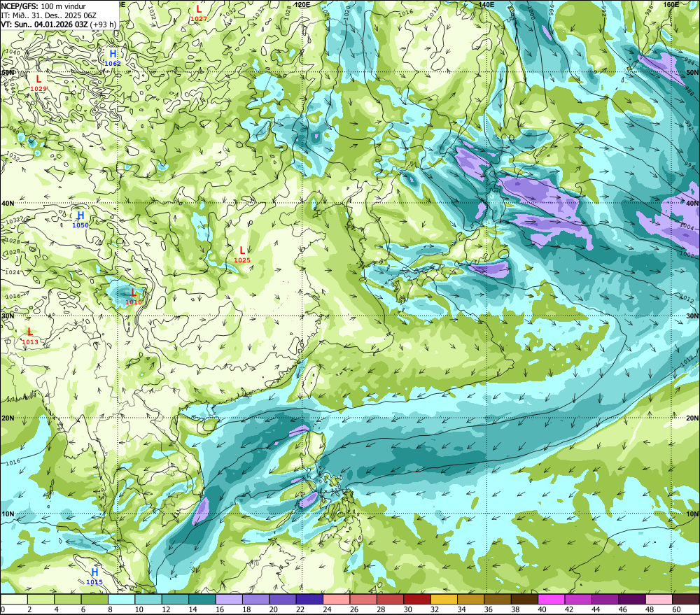Image resolution: width=700 pixels, height=615 pixels.
Task: Click the green legend swatch starting at 6
Action: 94,600
